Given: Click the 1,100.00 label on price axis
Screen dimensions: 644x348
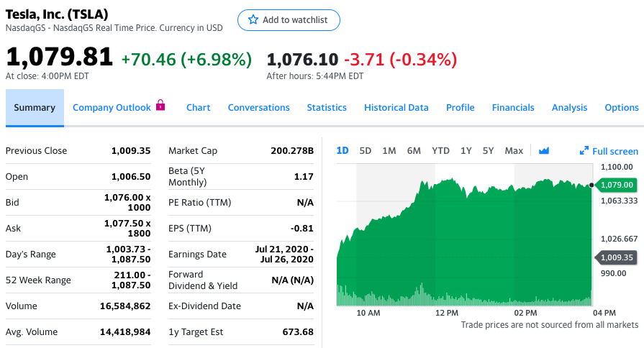Looking at the screenshot, I should (x=617, y=167).
